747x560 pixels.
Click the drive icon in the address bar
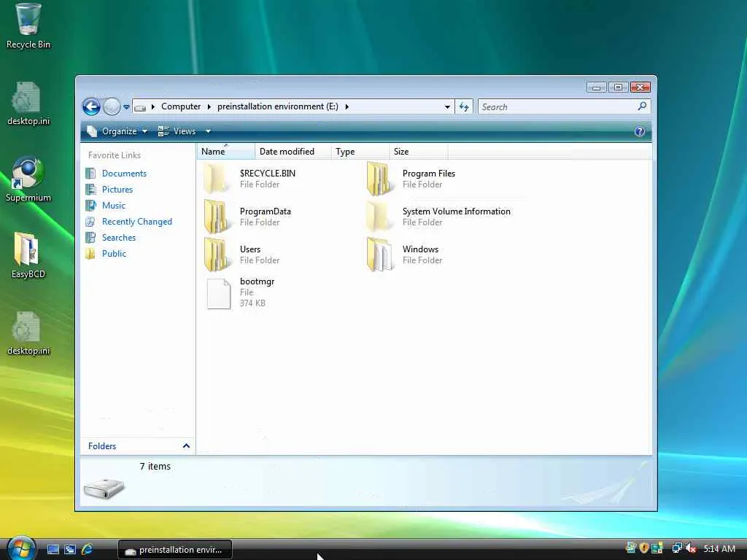pyautogui.click(x=140, y=107)
